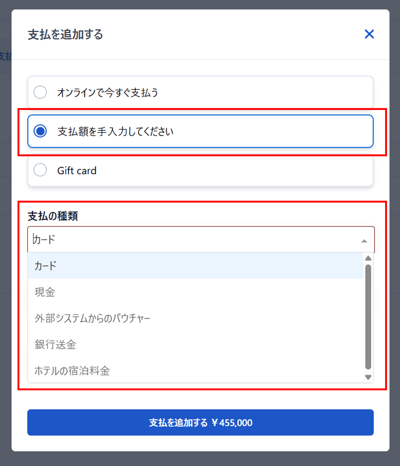The height and width of the screenshot is (466, 400).
Task: Click the dropdown list scrollbar thumb
Action: point(368,317)
